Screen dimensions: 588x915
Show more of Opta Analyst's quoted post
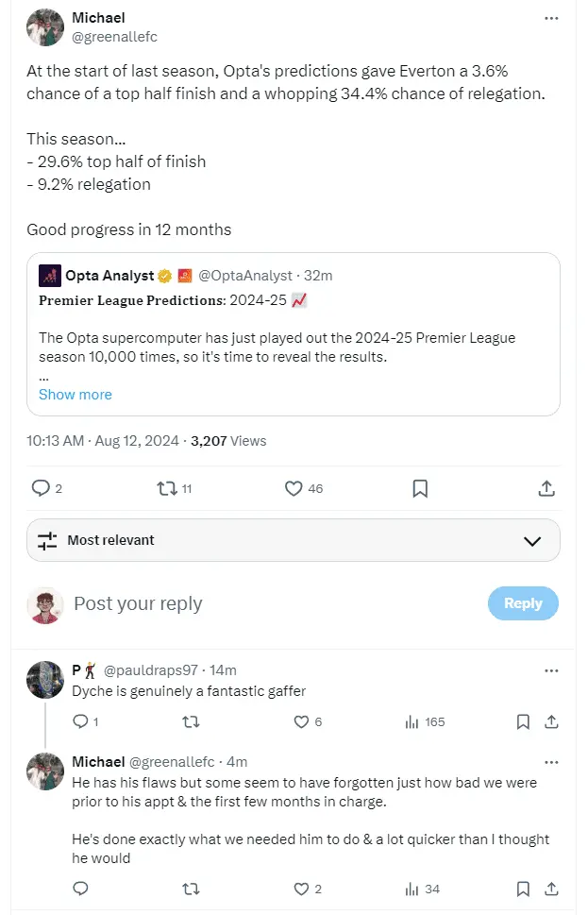76,395
